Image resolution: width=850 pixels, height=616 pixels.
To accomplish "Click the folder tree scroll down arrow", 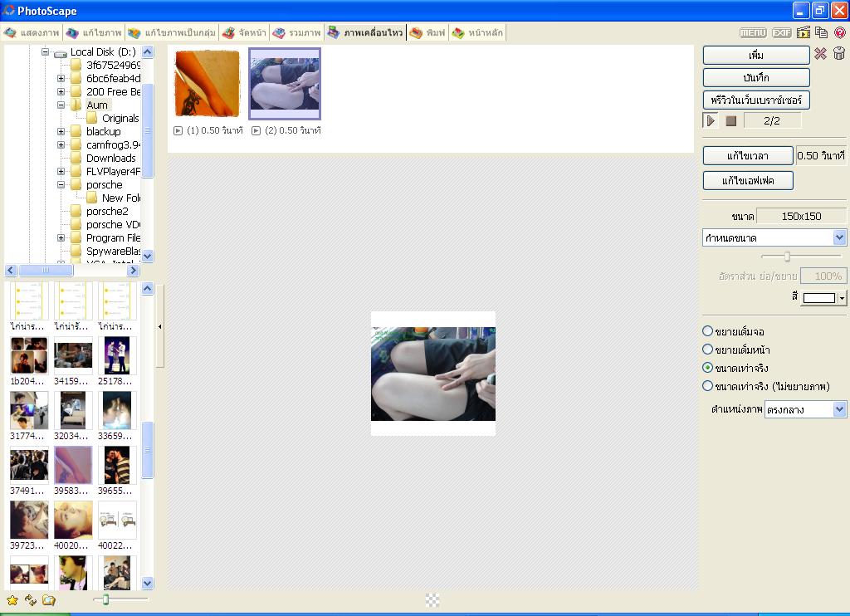I will [x=148, y=256].
